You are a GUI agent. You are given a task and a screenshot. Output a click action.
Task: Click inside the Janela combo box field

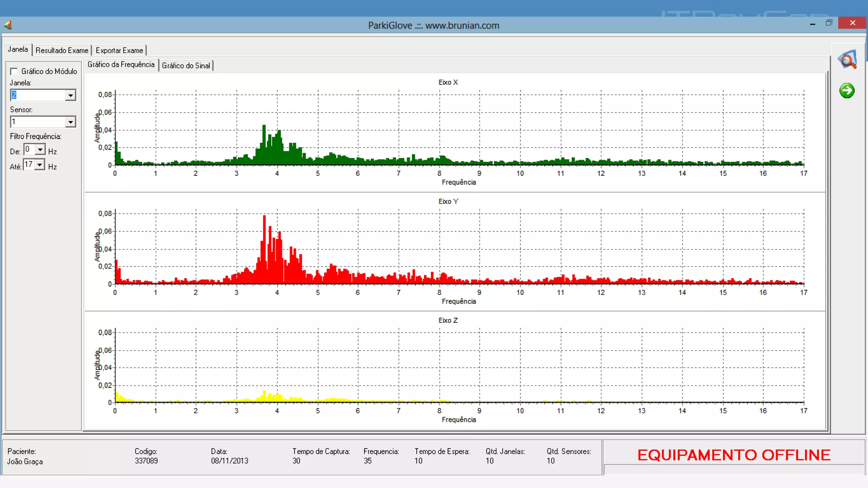38,95
